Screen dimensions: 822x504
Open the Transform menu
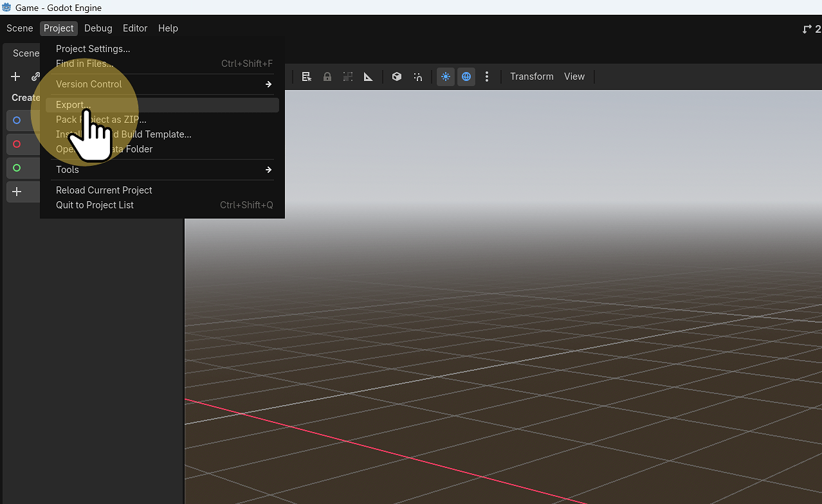pos(531,76)
